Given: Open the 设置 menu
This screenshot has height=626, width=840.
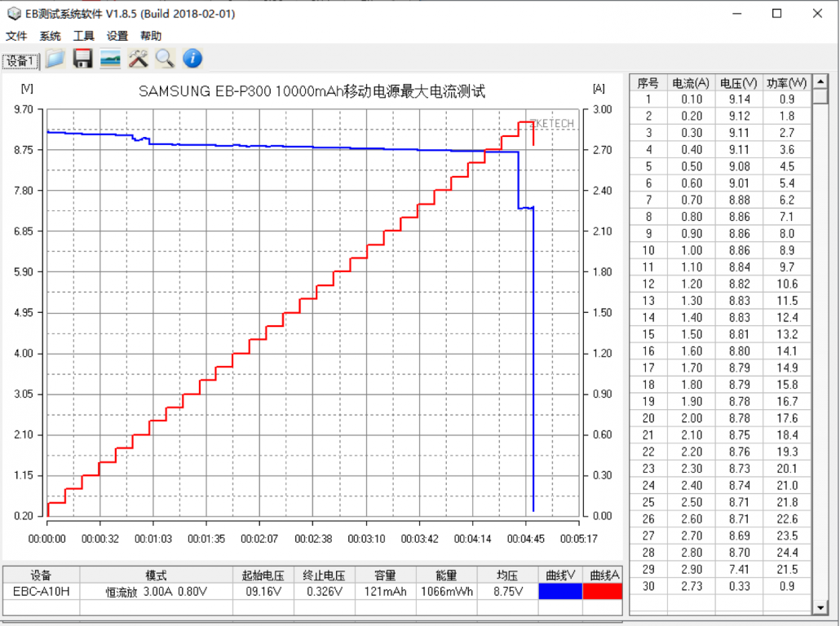Looking at the screenshot, I should coord(117,36).
